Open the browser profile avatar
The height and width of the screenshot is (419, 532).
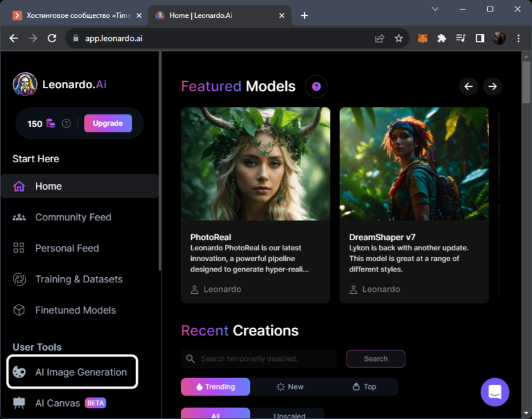(499, 38)
